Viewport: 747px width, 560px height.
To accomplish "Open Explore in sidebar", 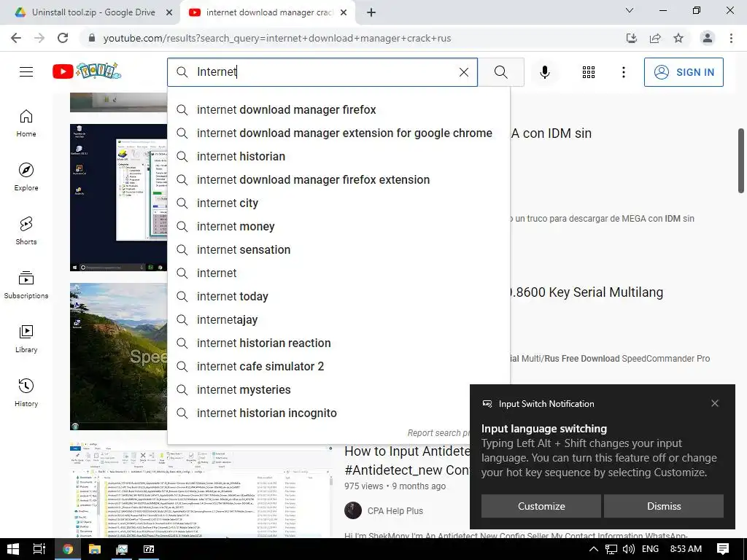I will pyautogui.click(x=26, y=176).
